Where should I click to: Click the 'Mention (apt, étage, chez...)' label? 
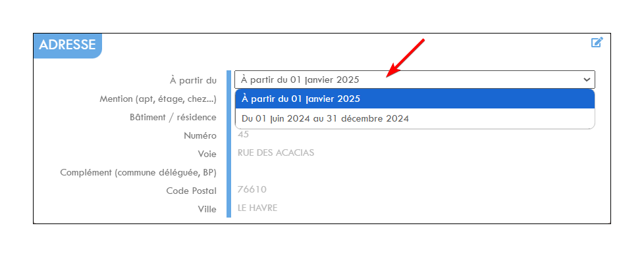158,99
